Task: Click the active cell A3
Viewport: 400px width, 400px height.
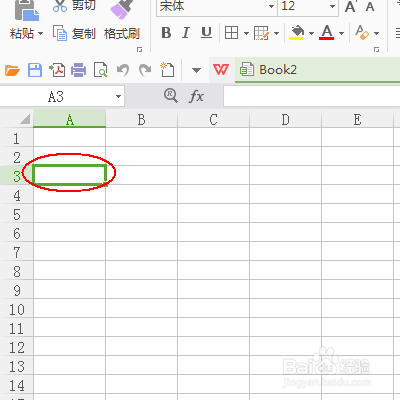Action: pyautogui.click(x=70, y=175)
